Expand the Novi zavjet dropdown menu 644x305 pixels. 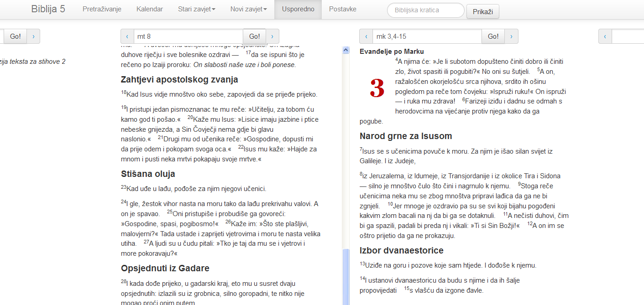[249, 9]
